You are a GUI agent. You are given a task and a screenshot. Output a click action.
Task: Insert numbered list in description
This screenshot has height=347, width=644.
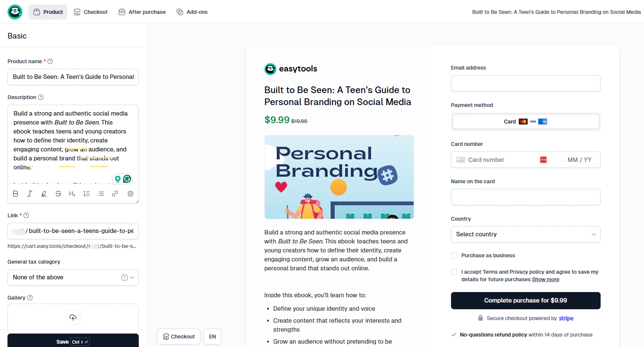[x=87, y=194]
